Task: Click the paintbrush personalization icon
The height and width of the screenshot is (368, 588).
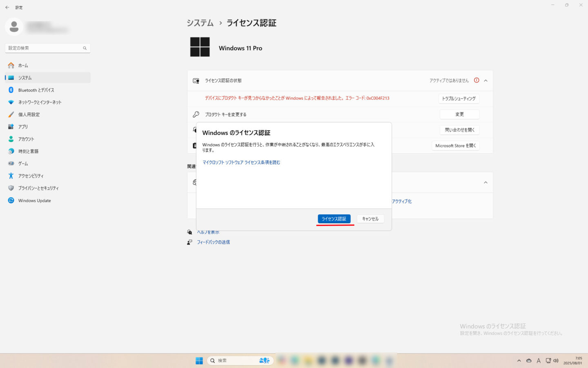Action: [x=11, y=114]
